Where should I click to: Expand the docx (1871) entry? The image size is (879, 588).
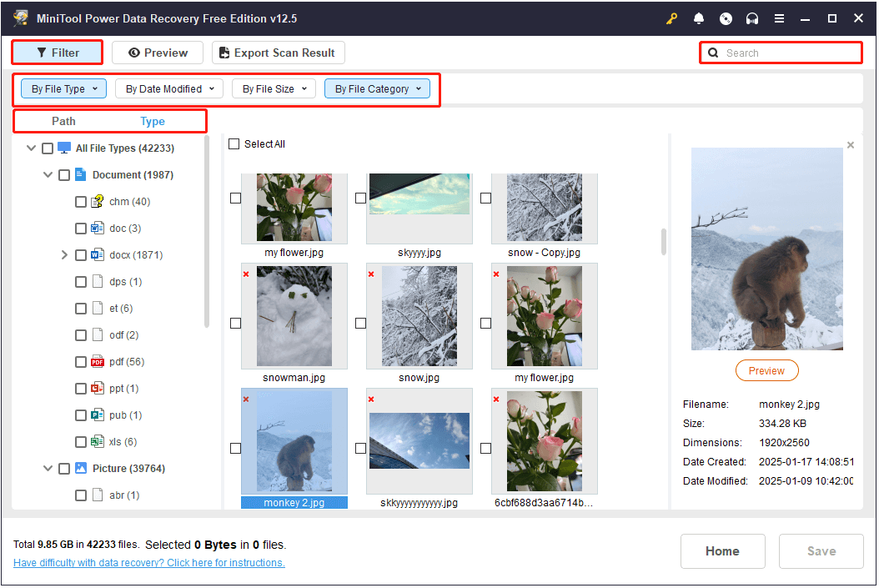[64, 254]
